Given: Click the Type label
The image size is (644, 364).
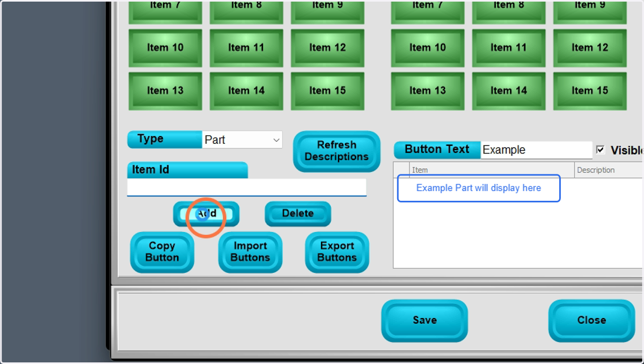Looking at the screenshot, I should [x=165, y=139].
